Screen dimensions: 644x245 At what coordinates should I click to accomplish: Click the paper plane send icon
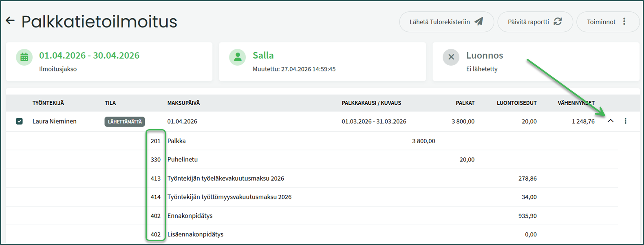click(x=479, y=22)
